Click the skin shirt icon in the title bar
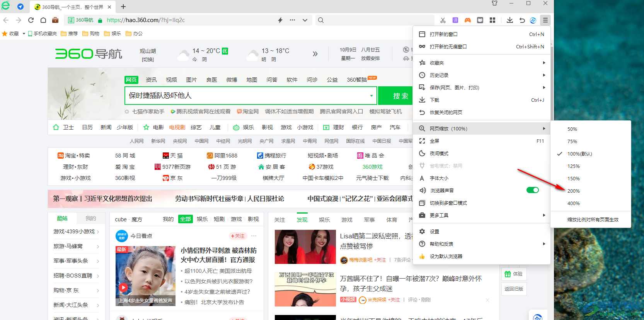Screen dimensions: 644x320 [494, 3]
